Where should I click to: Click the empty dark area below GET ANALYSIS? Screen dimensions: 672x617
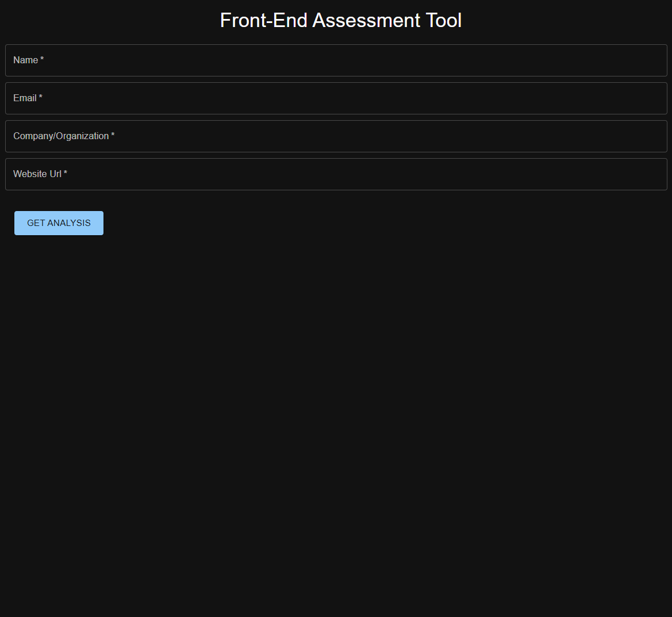336,403
